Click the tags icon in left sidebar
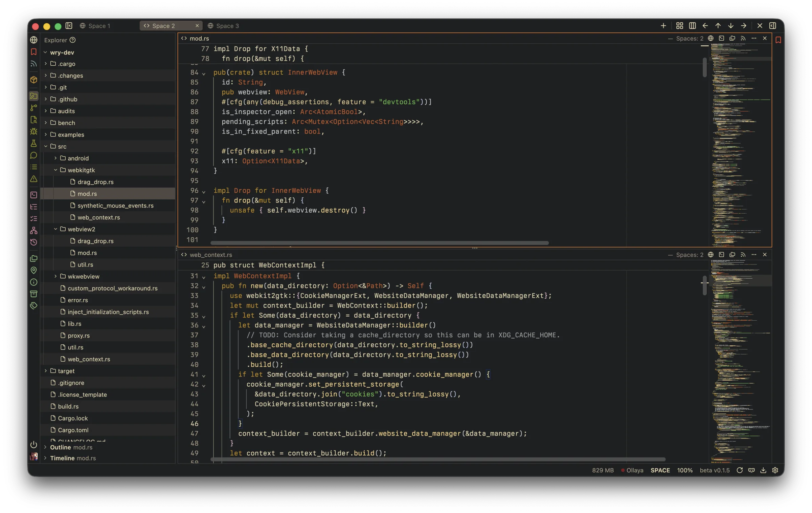This screenshot has width=812, height=513. point(33,305)
